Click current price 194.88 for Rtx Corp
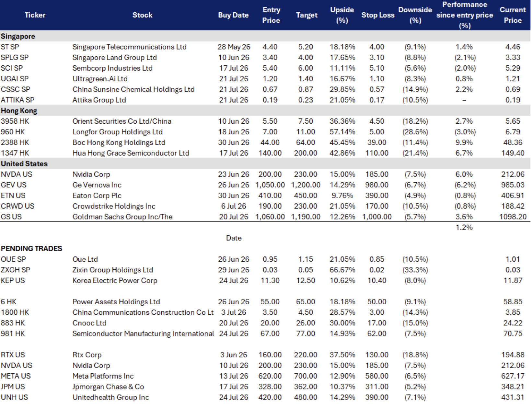Image resolution: width=532 pixels, height=406 pixels. (x=513, y=355)
